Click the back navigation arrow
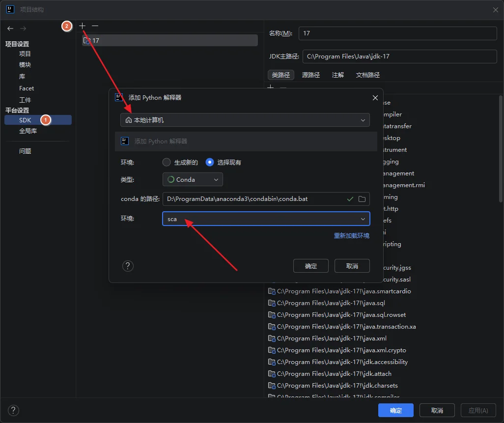 (10, 28)
